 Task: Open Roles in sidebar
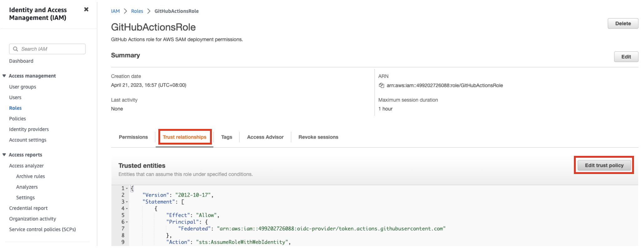click(15, 108)
